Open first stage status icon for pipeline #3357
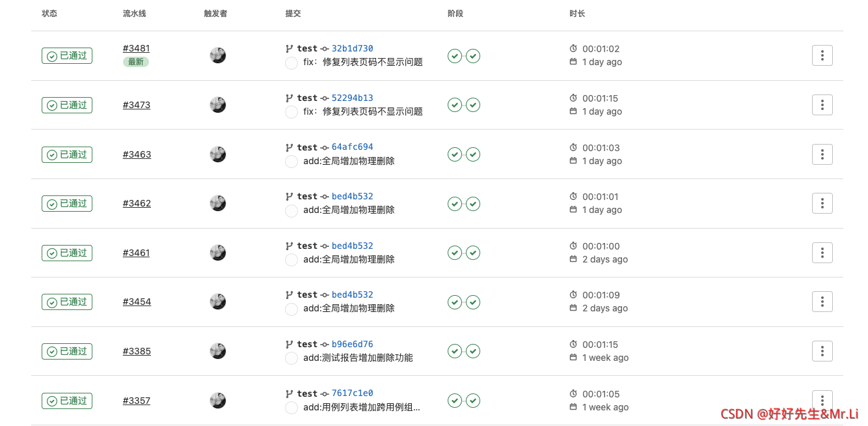The width and height of the screenshot is (868, 426). tap(455, 401)
